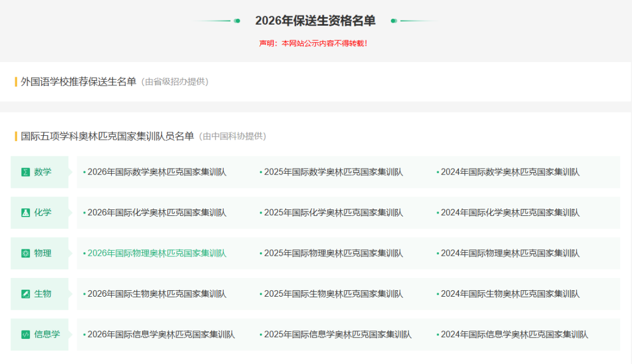Open 2025年国际信息学奥林匹克国家集训队 link

[x=338, y=335]
